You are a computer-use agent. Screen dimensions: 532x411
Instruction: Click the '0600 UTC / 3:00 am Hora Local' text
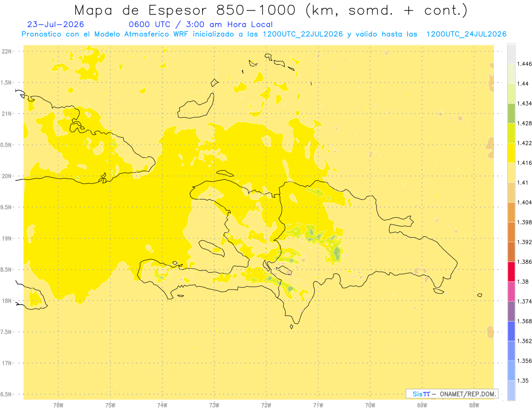201,24
